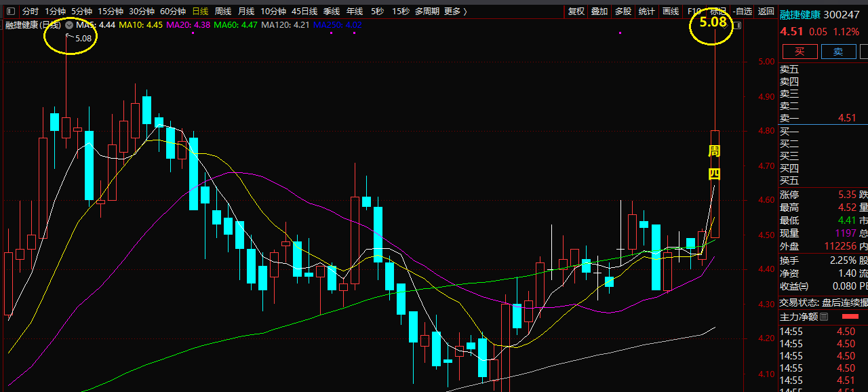This screenshot has height=392, width=868.
Task: Click the 换手 value 2.25%
Action: click(x=843, y=260)
